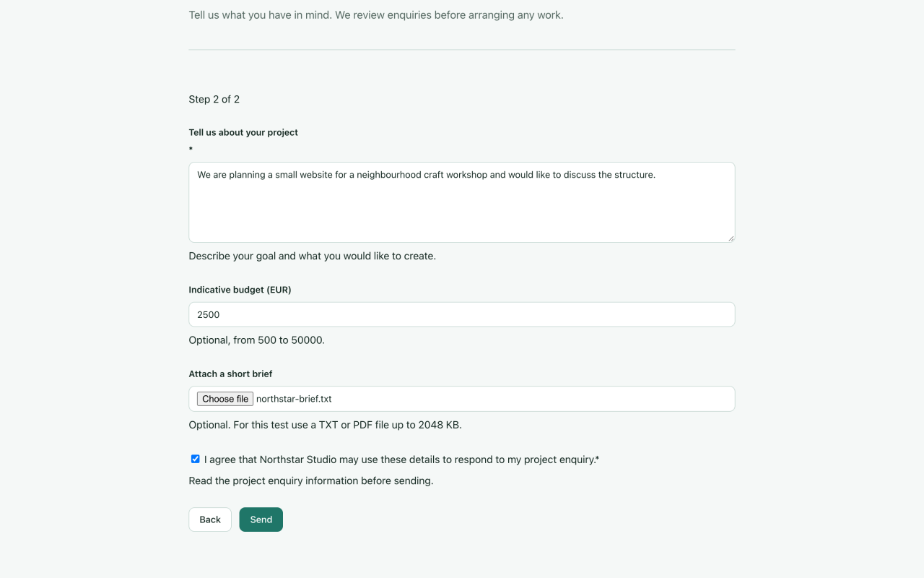Click the 'Describe your goal' helper text
924x578 pixels.
(x=313, y=256)
